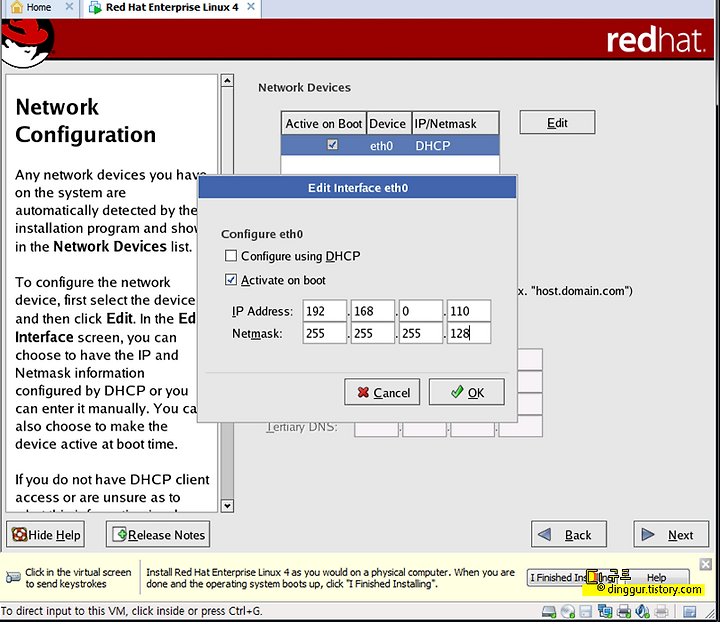The image size is (720, 622).
Task: Click the Active on Boot column header
Action: [324, 123]
